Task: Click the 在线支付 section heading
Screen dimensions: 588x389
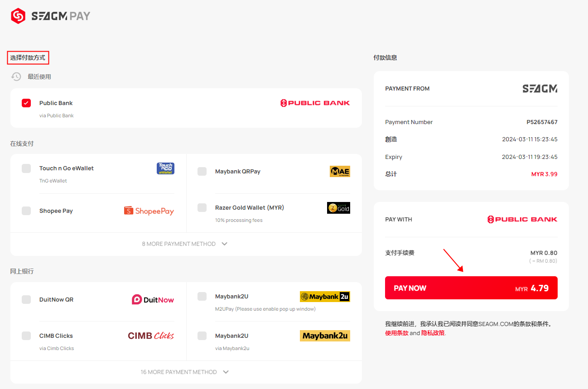Action: click(x=22, y=144)
